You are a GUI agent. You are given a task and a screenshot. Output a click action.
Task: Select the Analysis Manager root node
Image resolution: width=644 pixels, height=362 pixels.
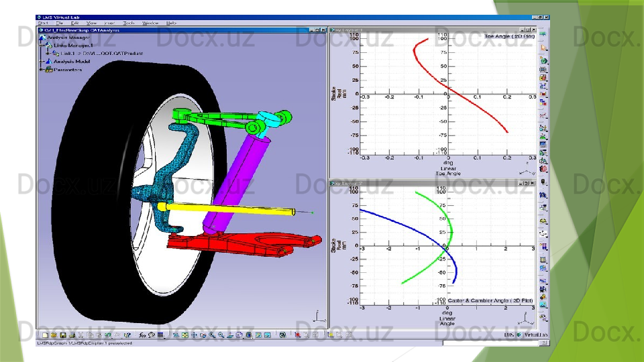(68, 38)
